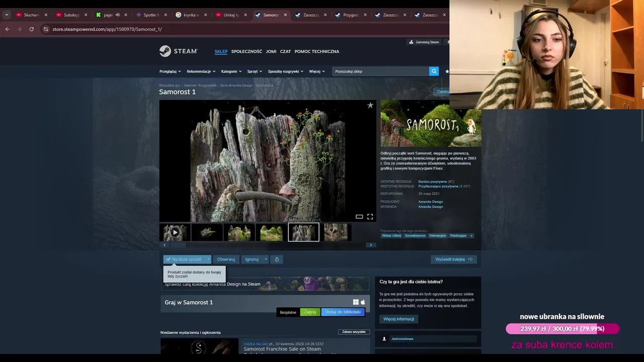
Task: Click the single-player person icon beside Jednoosobowa
Action: pyautogui.click(x=384, y=339)
